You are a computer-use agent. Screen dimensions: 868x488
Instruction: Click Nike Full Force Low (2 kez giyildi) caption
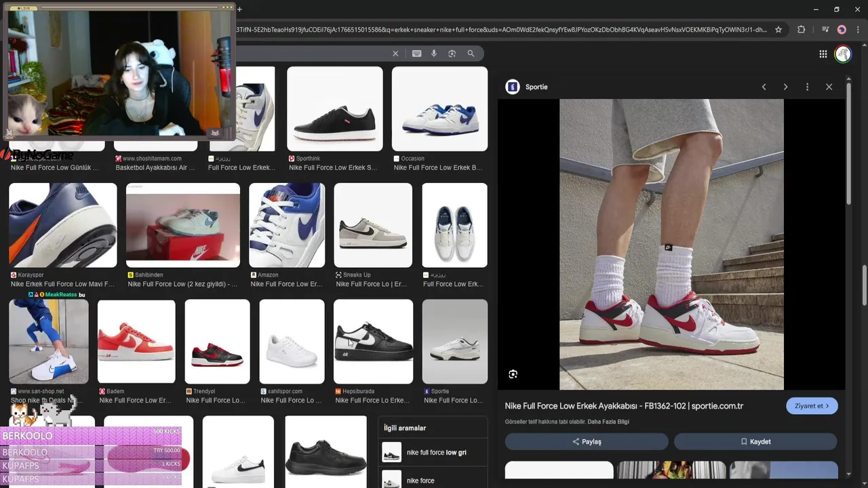pyautogui.click(x=182, y=284)
